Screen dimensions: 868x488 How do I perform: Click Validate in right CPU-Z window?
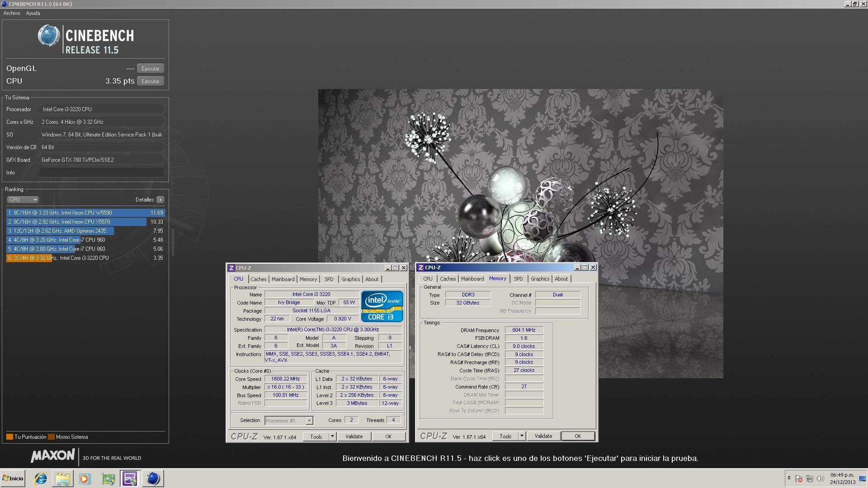coord(543,436)
